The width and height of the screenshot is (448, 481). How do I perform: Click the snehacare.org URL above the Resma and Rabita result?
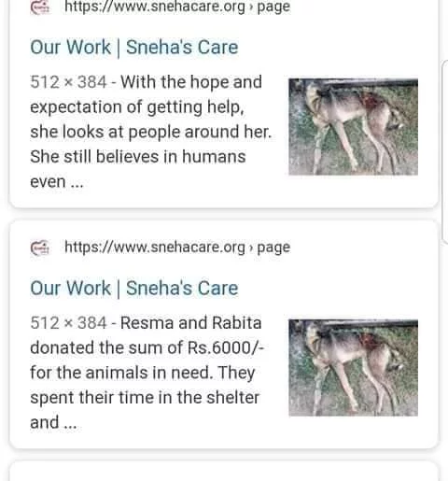155,248
